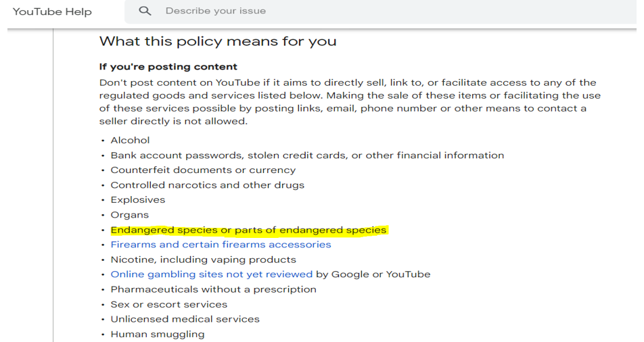Click the 'Organs' list item
The image size is (644, 342).
coord(129,215)
